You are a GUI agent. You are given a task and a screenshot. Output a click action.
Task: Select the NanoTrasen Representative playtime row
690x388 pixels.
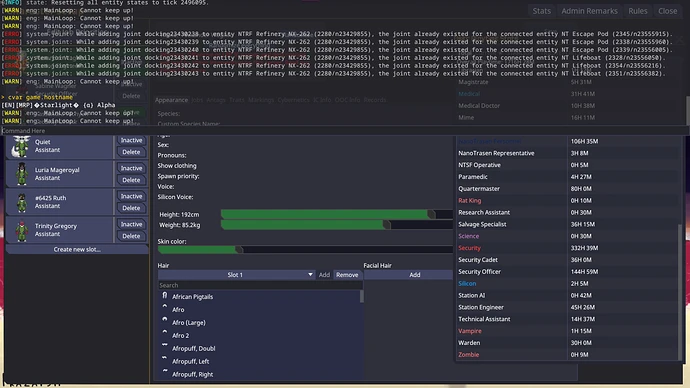pyautogui.click(x=568, y=153)
